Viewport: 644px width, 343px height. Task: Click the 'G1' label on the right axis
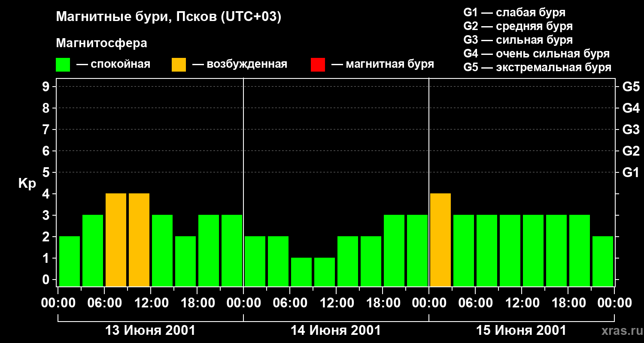point(631,172)
